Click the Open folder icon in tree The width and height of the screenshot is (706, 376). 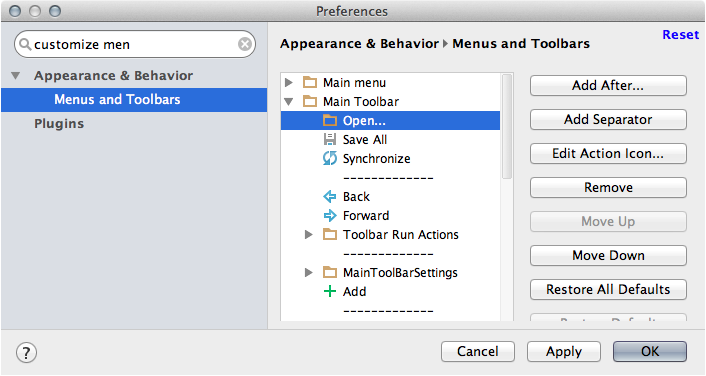point(330,120)
